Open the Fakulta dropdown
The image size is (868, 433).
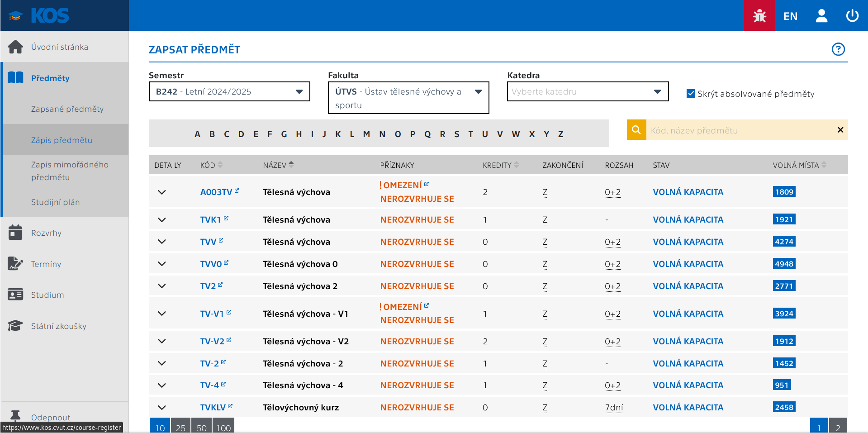point(408,98)
